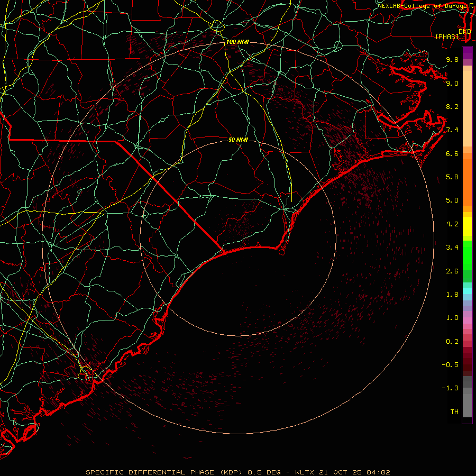Click the -0.5 value on the scale
This screenshot has width=476, height=476.
point(450,365)
